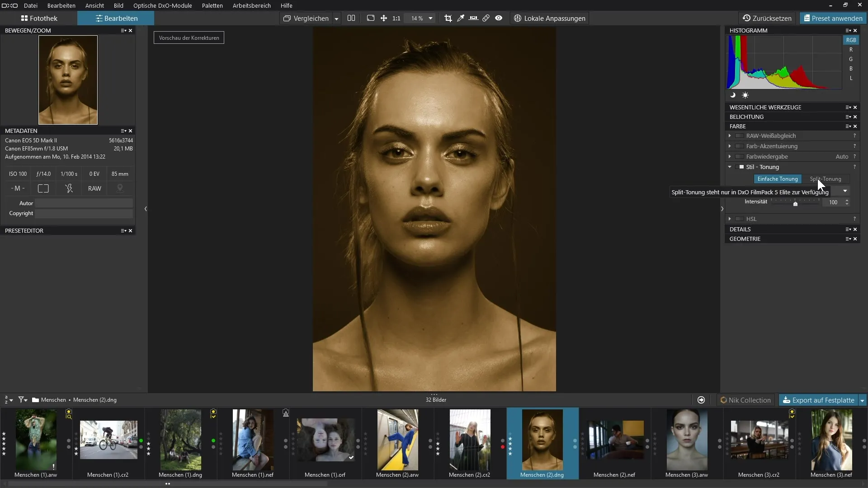Open the Ansicht menu
The image size is (868, 488).
click(x=94, y=5)
